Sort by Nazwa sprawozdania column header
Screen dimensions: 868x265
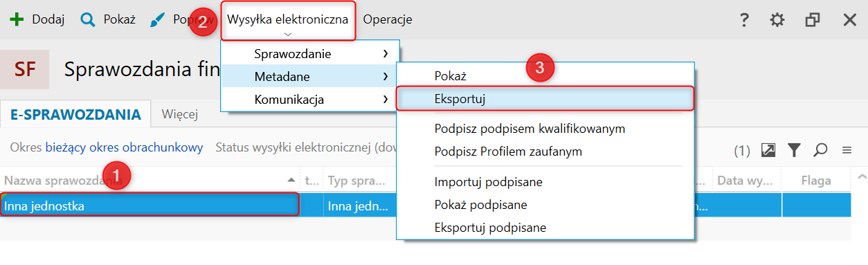click(150, 181)
